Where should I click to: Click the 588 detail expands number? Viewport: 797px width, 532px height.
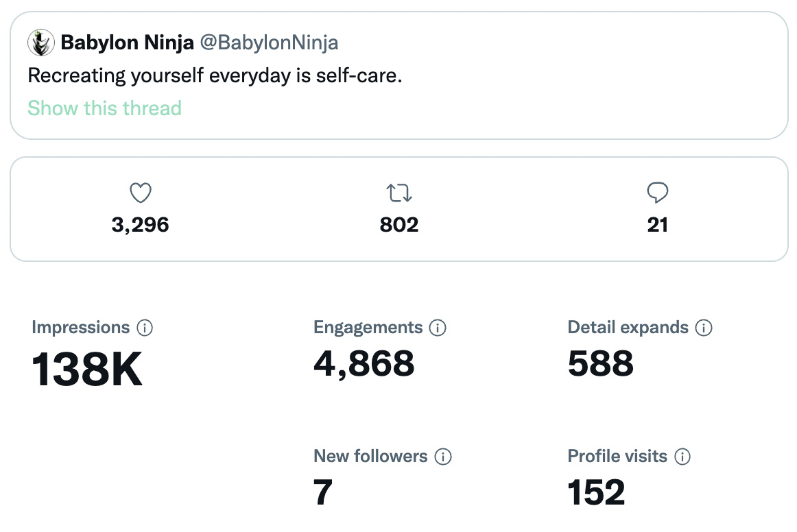tap(601, 363)
